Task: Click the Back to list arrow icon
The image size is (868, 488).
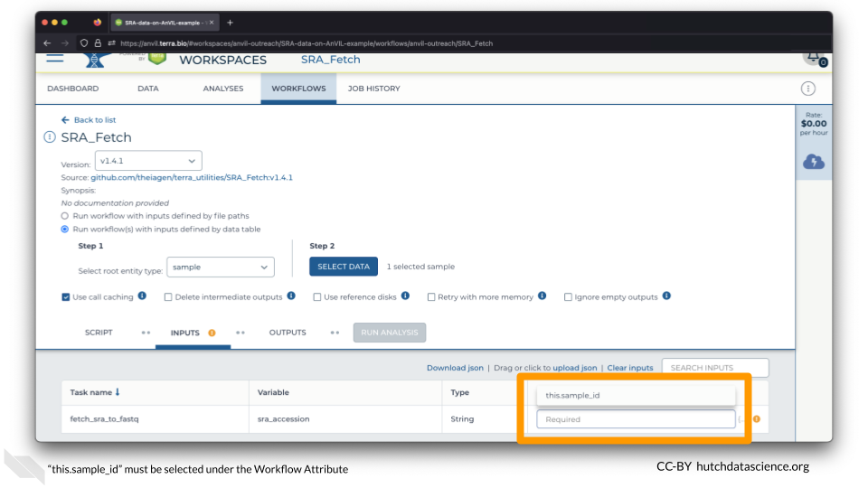Action: [x=65, y=120]
